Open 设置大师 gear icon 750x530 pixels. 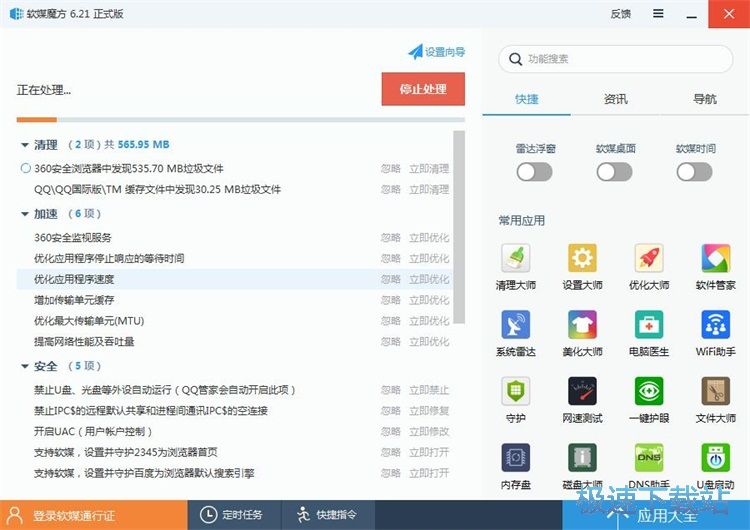coord(582,258)
